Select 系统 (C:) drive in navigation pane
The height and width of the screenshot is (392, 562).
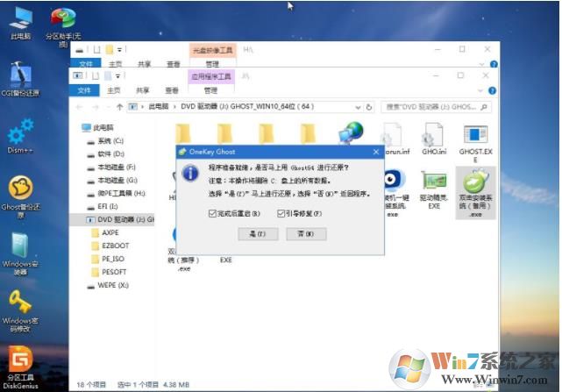(x=111, y=140)
